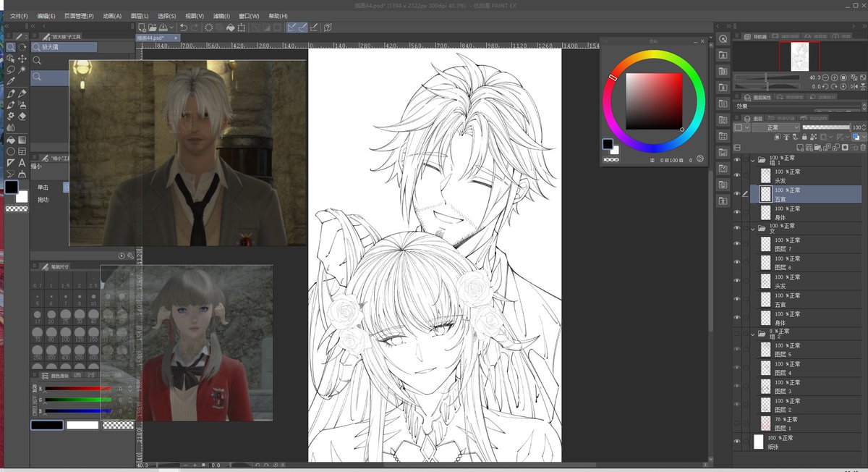Click the navigator canvas thumbnail
The image size is (868, 472).
[x=799, y=56]
